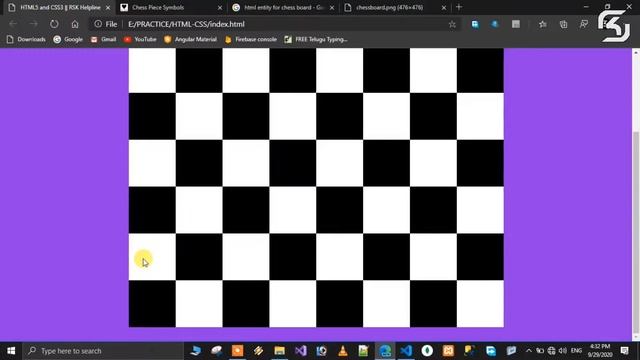
Task: Switch to Html entity for chess board tab
Action: tap(284, 7)
